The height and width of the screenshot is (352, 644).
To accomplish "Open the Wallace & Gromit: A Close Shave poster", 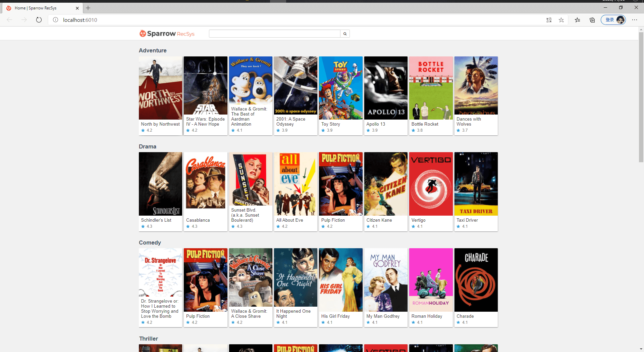I will click(x=251, y=277).
